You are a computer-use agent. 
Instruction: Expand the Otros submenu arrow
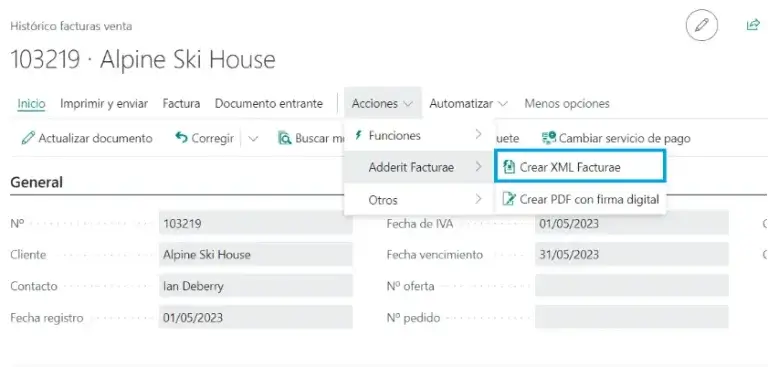point(479,199)
